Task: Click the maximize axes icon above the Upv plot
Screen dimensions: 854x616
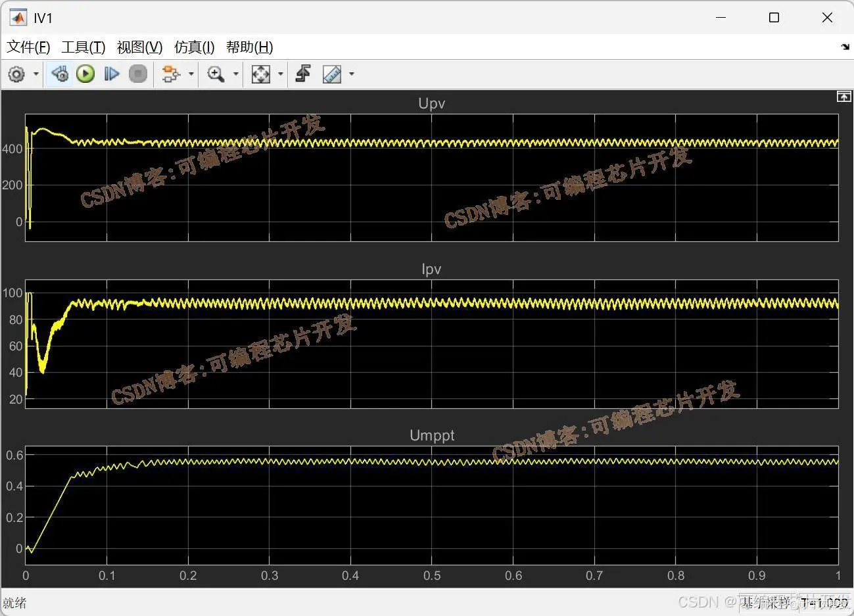Action: pos(843,97)
